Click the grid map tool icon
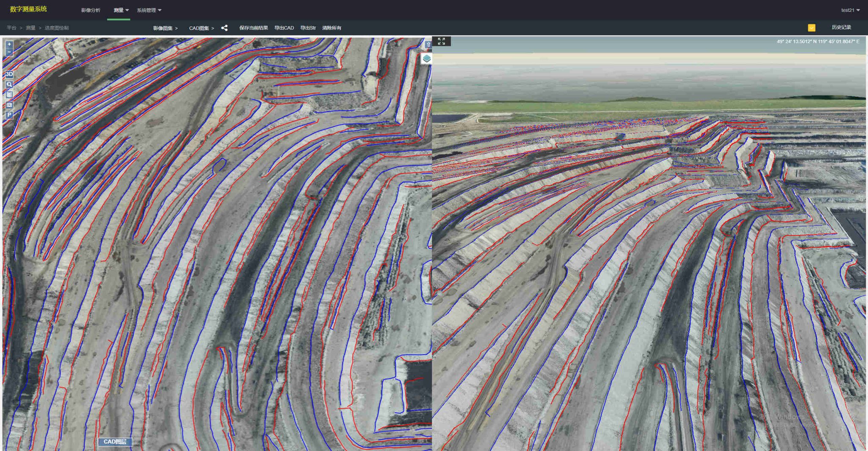The height and width of the screenshot is (451, 868). (x=9, y=94)
